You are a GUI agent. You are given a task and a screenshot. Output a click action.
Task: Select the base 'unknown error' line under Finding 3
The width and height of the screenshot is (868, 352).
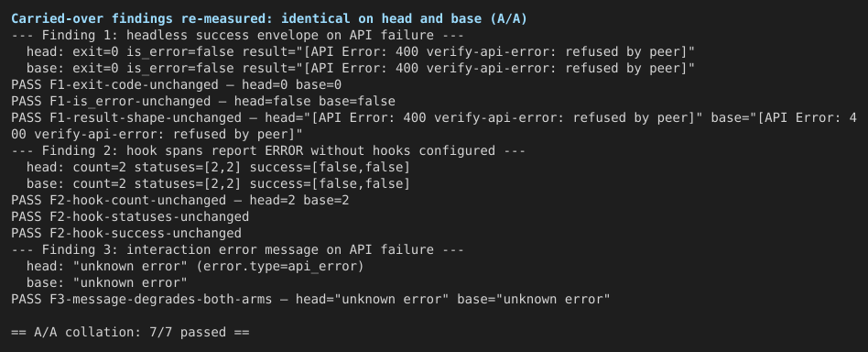tap(107, 282)
